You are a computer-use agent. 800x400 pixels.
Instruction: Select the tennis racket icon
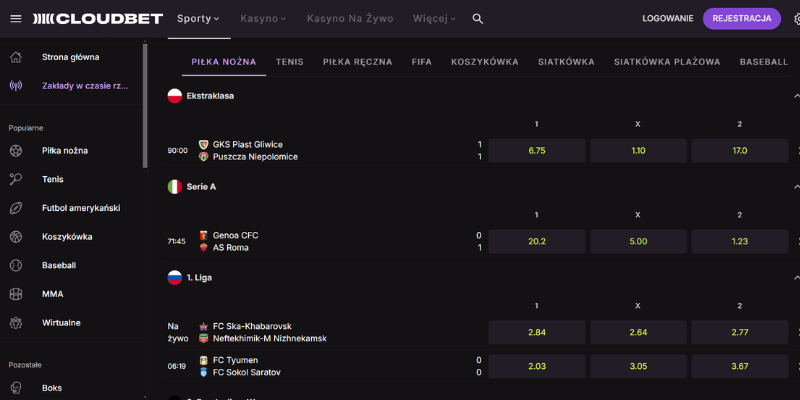16,179
